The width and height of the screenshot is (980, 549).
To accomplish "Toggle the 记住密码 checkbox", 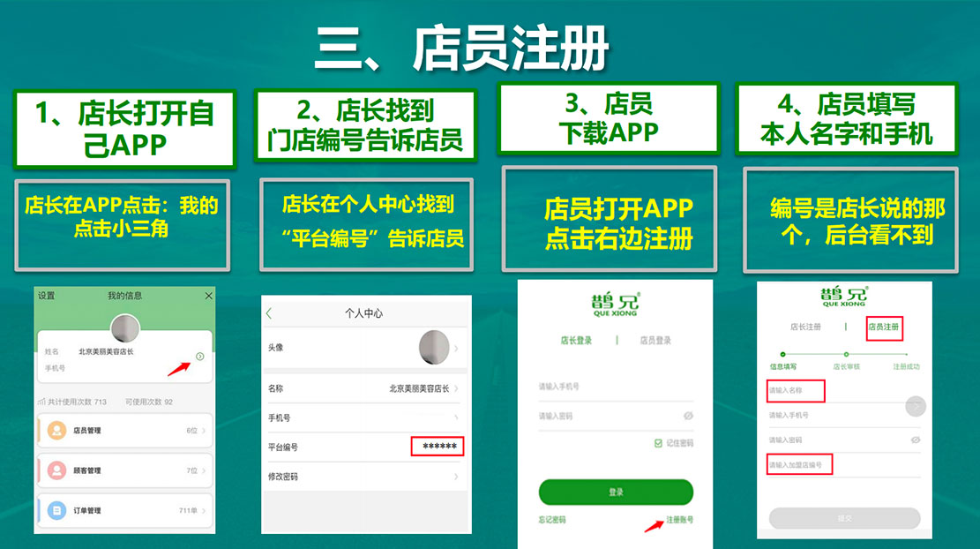I will pyautogui.click(x=658, y=443).
